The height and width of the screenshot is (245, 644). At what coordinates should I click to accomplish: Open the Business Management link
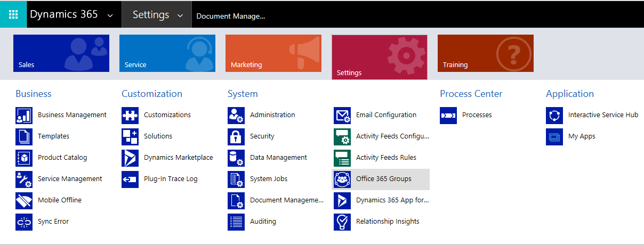72,115
